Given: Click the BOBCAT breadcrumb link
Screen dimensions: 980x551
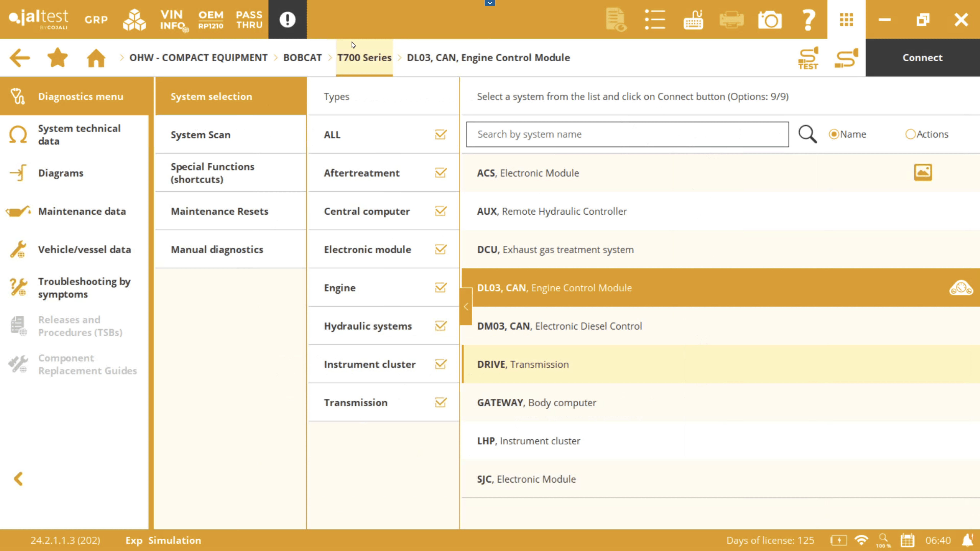Looking at the screenshot, I should tap(302, 58).
